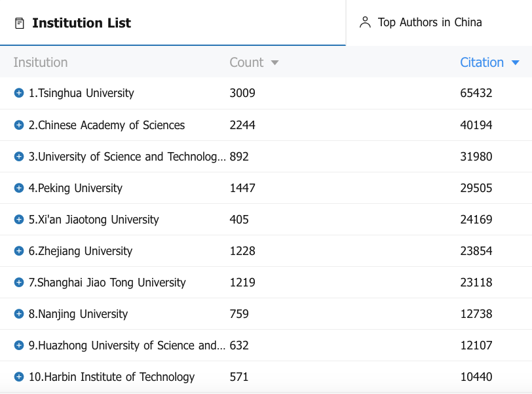Sort by Count using its arrow
Viewport: 532px width, 394px height.
pyautogui.click(x=275, y=63)
